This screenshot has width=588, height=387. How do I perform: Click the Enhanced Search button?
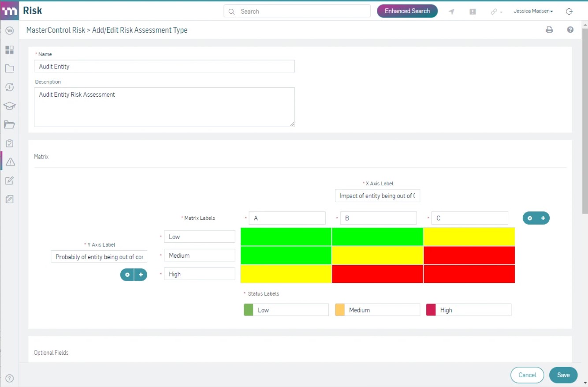(407, 11)
